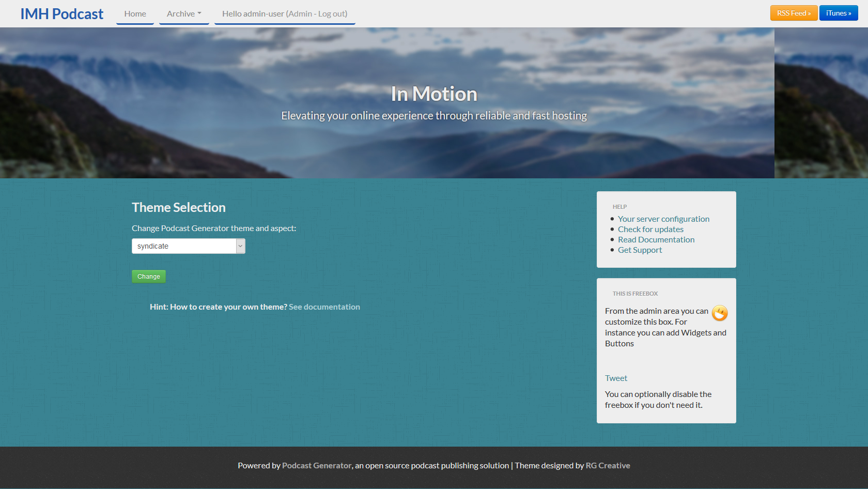Open the See documentation link
This screenshot has width=868, height=489.
click(324, 307)
